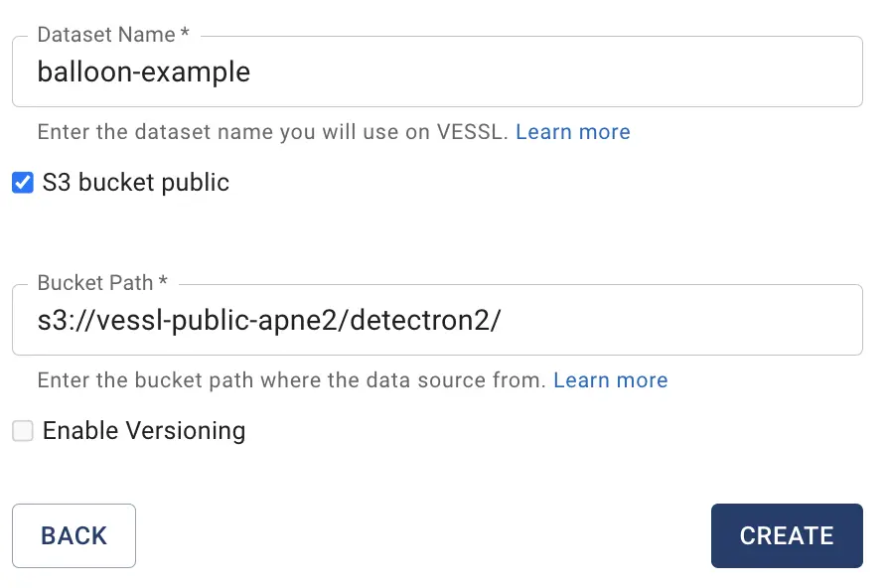
Task: Click the bucket path helper text
Action: pyautogui.click(x=288, y=380)
